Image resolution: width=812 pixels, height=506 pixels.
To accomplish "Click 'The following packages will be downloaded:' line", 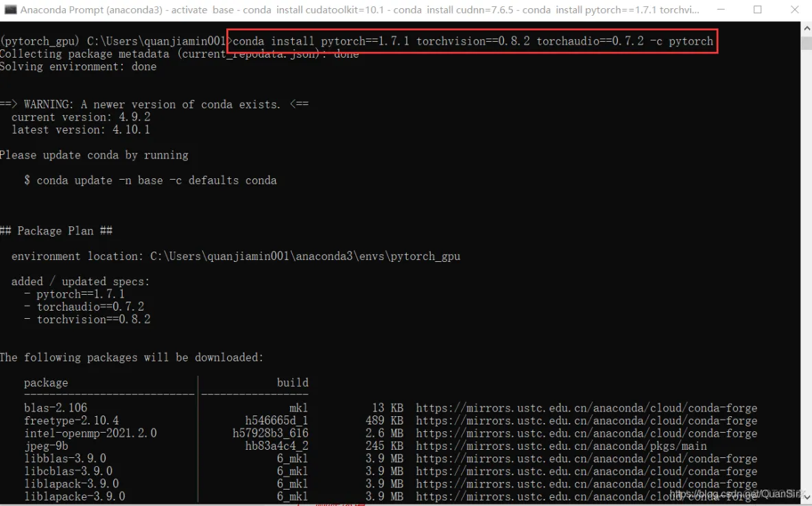I will 132,357.
